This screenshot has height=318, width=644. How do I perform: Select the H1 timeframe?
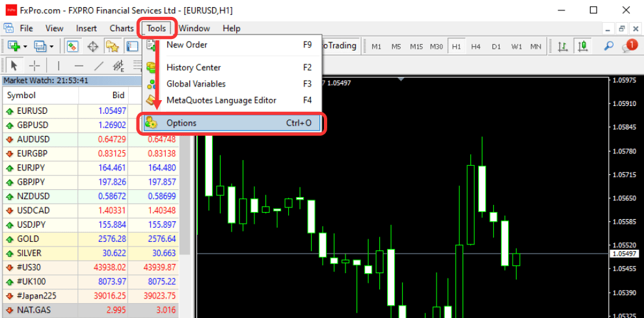click(x=456, y=46)
